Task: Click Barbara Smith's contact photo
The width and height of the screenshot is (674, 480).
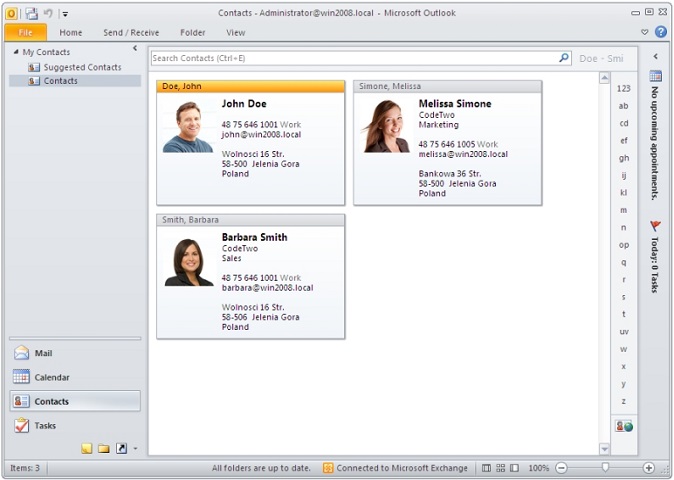Action: coord(189,262)
